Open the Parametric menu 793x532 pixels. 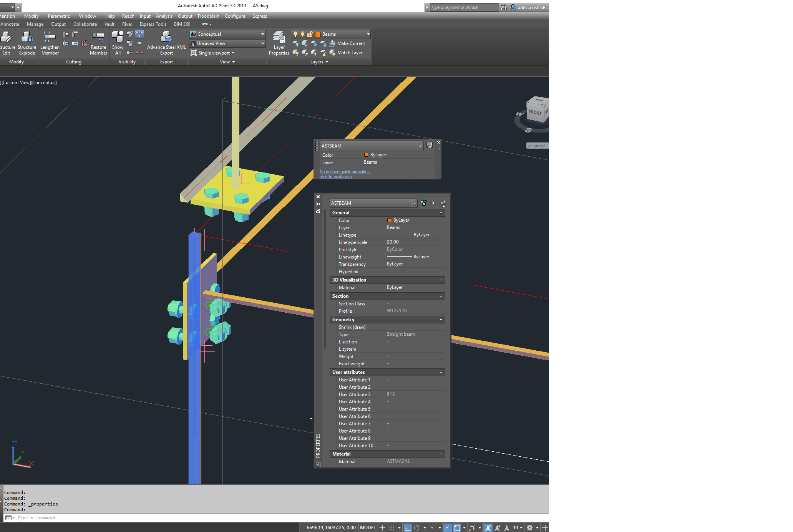(59, 16)
